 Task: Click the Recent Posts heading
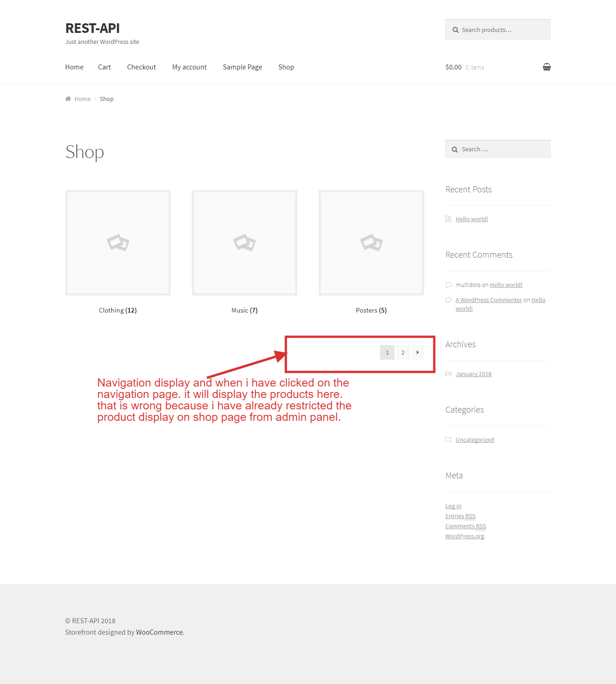pos(469,190)
